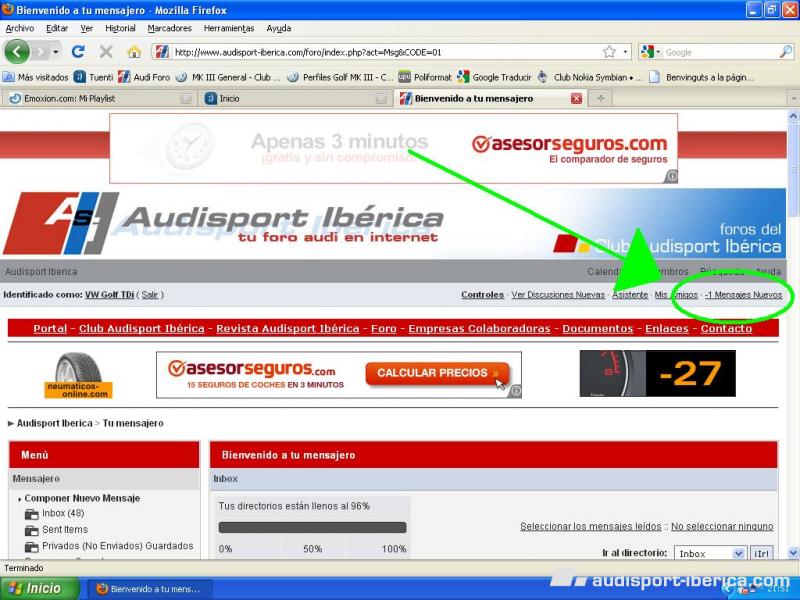Open Ver Discusiones Nuevas link
Viewport: 800px width, 600px height.
click(558, 295)
